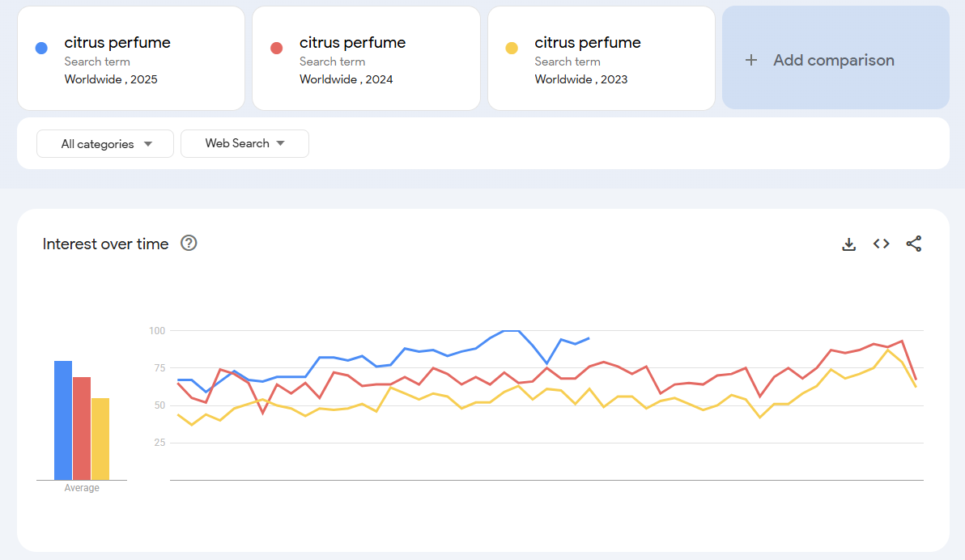The width and height of the screenshot is (965, 560).
Task: Click the Add comparison label
Action: point(834,61)
